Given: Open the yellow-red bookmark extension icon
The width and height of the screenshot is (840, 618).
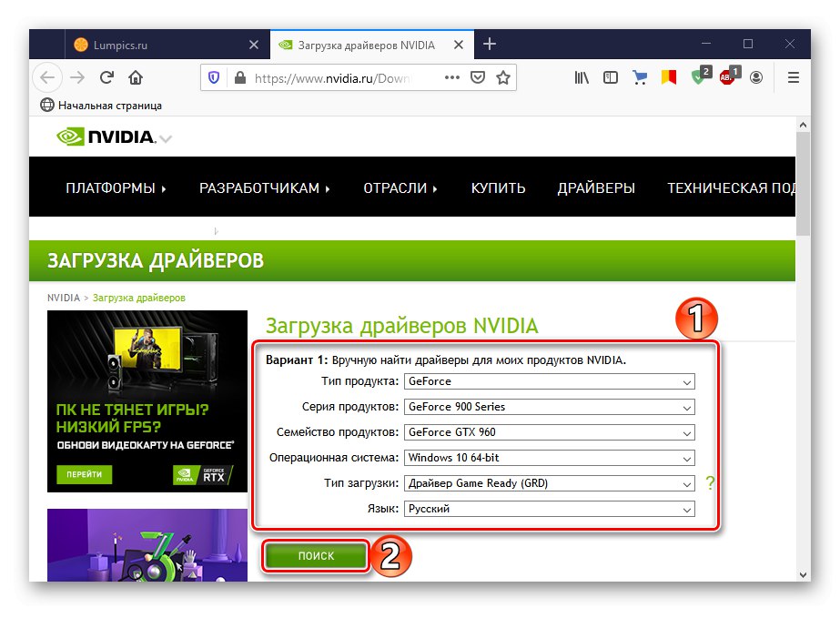Looking at the screenshot, I should [668, 77].
